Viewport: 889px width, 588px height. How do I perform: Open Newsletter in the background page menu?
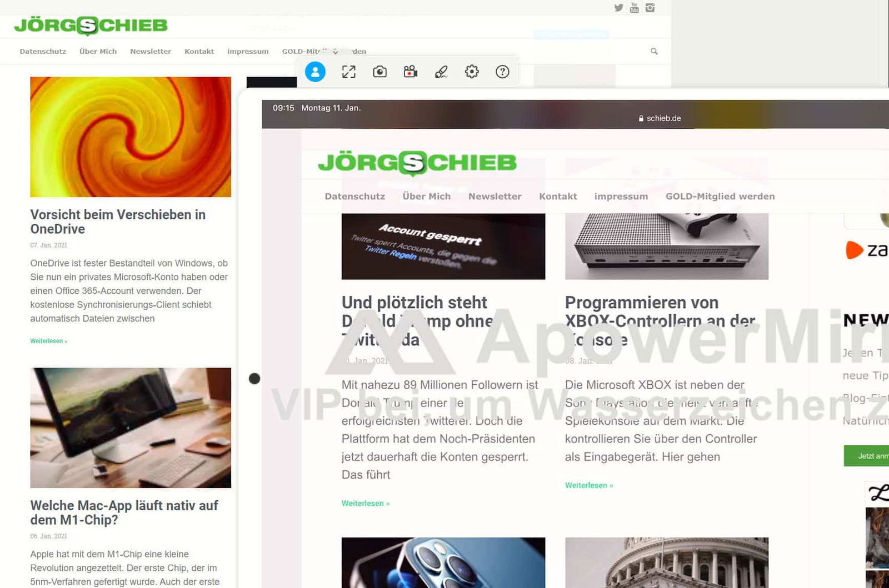pos(151,51)
